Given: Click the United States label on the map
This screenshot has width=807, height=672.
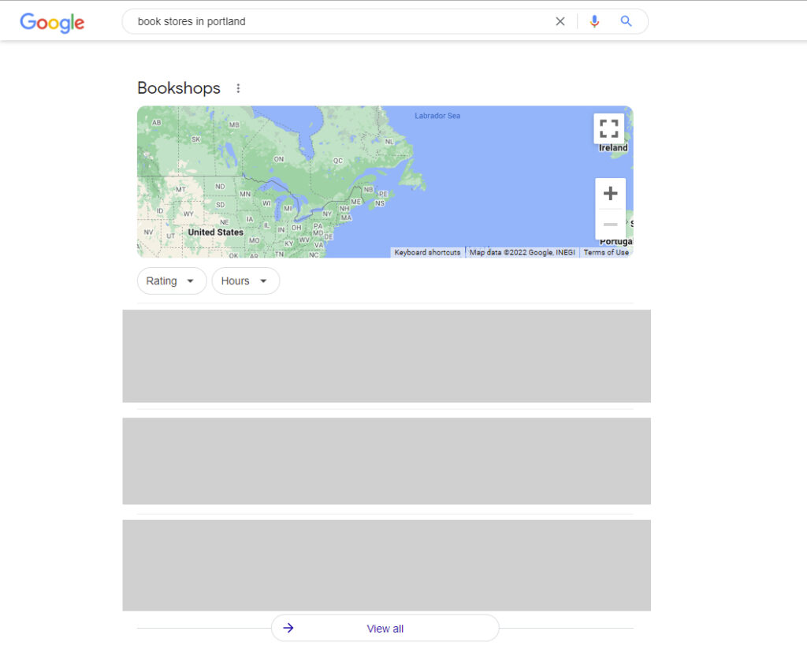Looking at the screenshot, I should 215,232.
